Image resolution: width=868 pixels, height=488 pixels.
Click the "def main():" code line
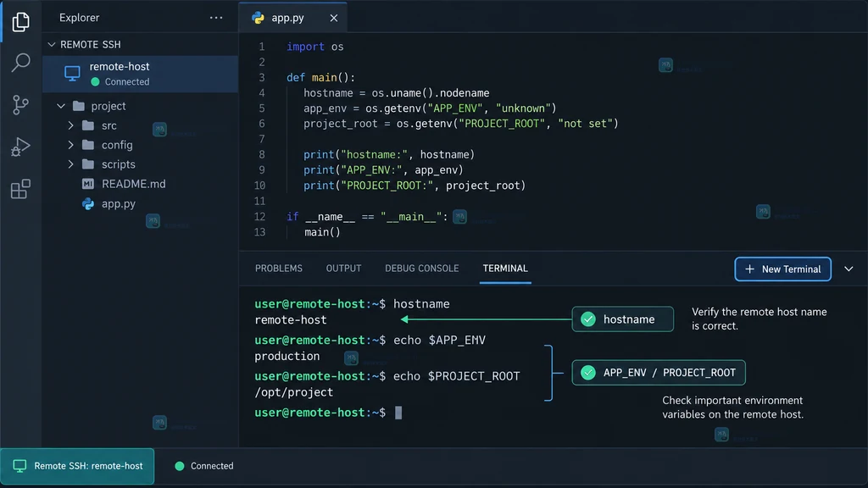[320, 77]
